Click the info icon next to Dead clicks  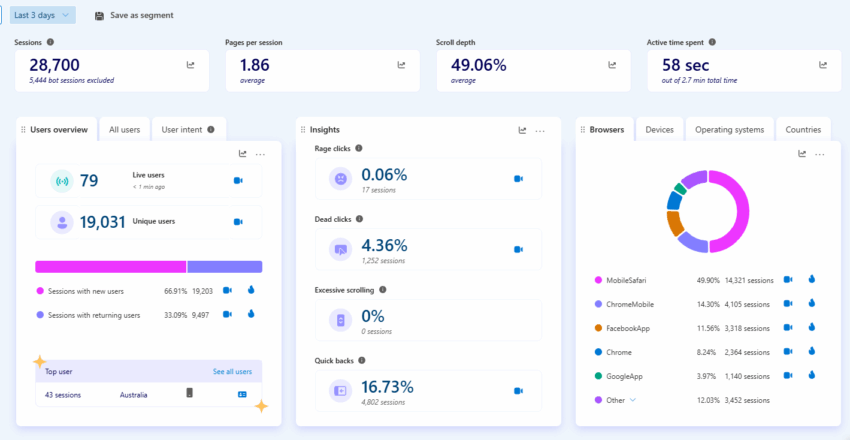[x=358, y=218]
